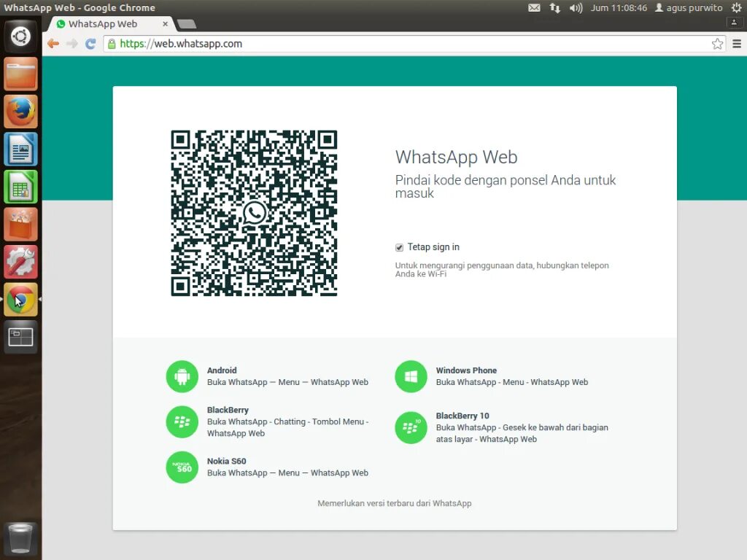Open the session gear menu in top panel

(x=737, y=7)
